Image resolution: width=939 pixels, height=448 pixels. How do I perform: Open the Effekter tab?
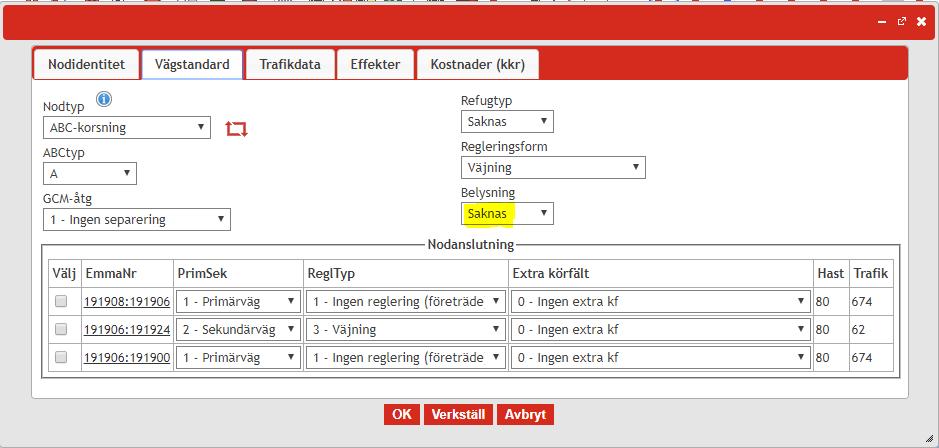(375, 65)
